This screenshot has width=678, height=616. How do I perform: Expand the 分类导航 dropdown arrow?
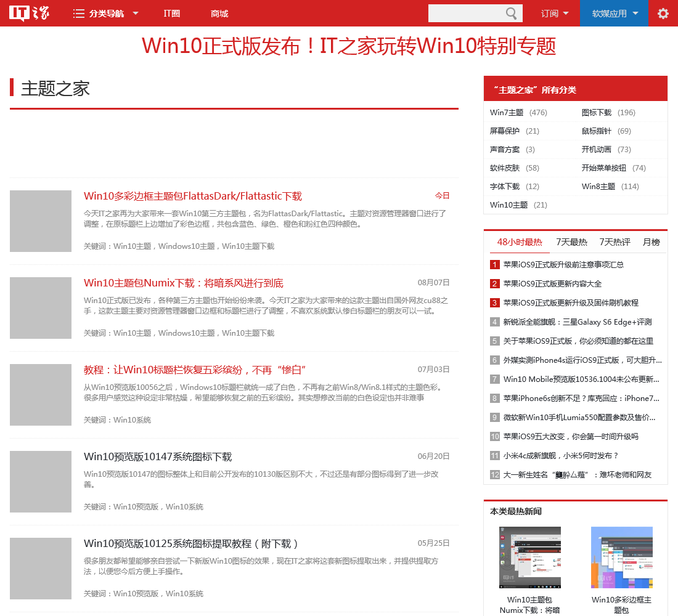pyautogui.click(x=136, y=14)
